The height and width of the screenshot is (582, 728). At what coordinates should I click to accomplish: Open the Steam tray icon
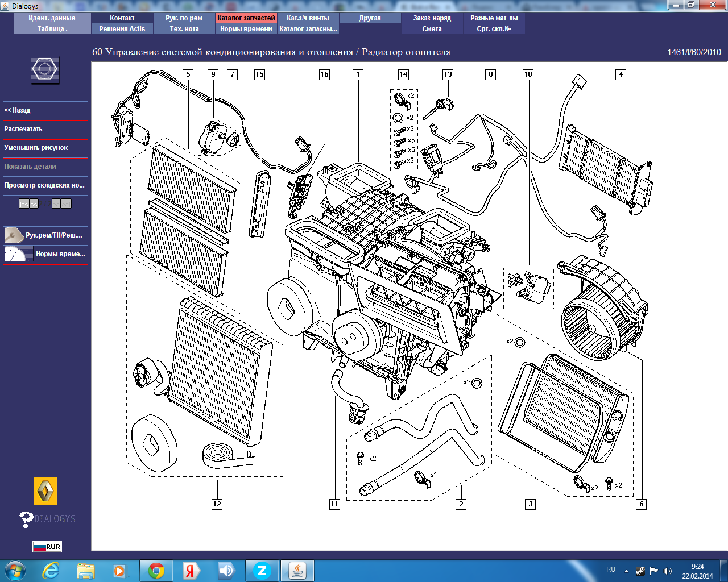[640, 571]
